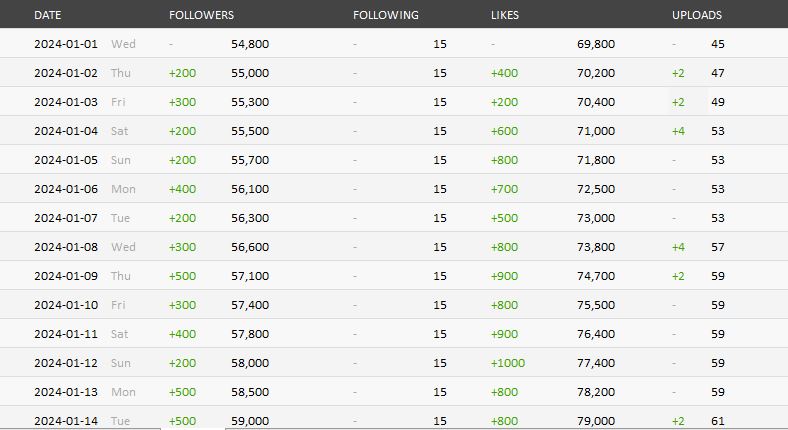Click the +400 follower gain on 2024-01-06
Viewport: 788px width, 430px height.
coord(182,189)
